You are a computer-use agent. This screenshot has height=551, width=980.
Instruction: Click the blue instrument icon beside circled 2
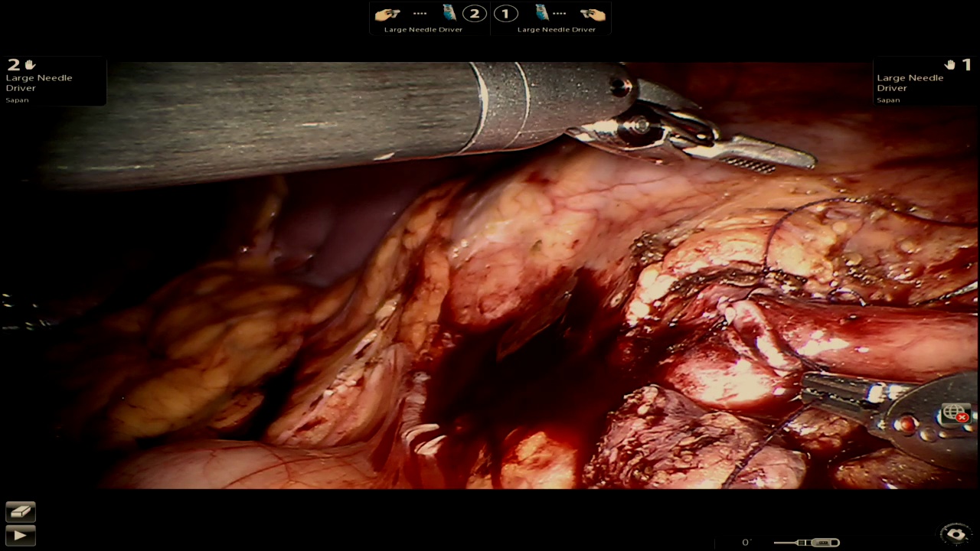click(449, 12)
